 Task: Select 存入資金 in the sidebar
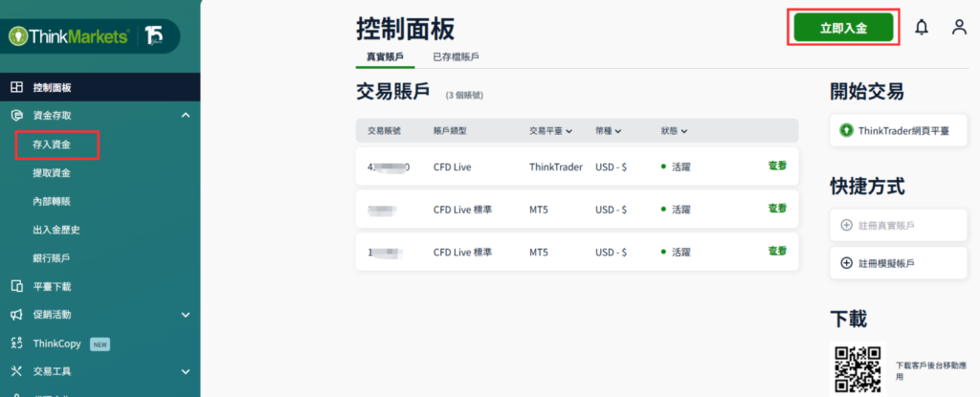(x=52, y=144)
